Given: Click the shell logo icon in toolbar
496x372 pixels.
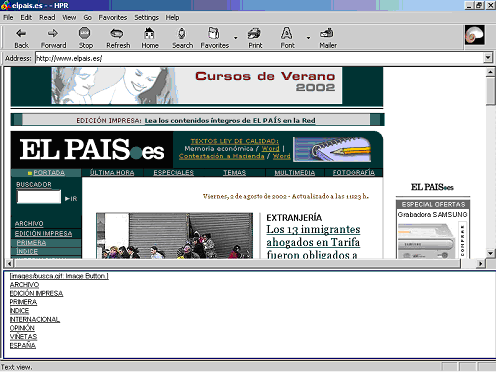Looking at the screenshot, I should [475, 35].
